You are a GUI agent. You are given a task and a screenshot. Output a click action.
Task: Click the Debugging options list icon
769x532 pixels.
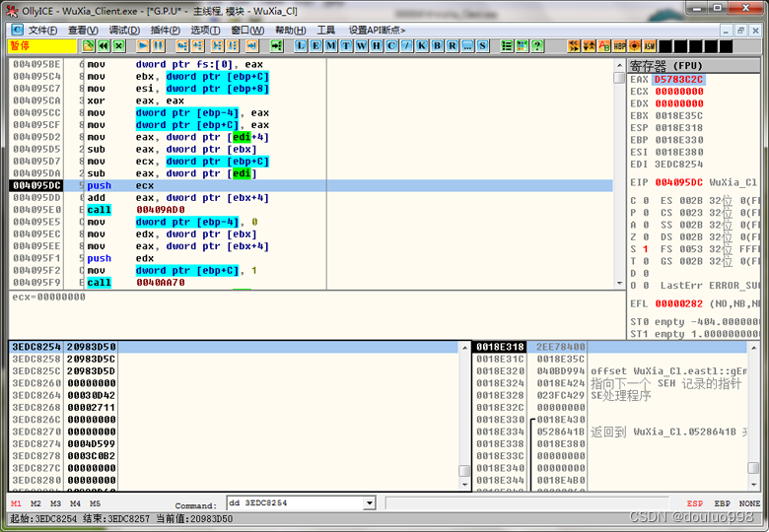tap(507, 46)
